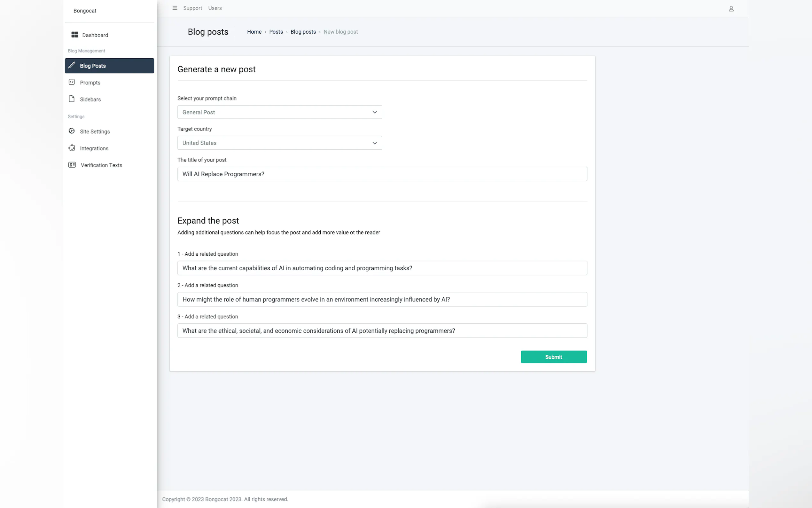Click the Integrations puzzle icon

tap(72, 148)
